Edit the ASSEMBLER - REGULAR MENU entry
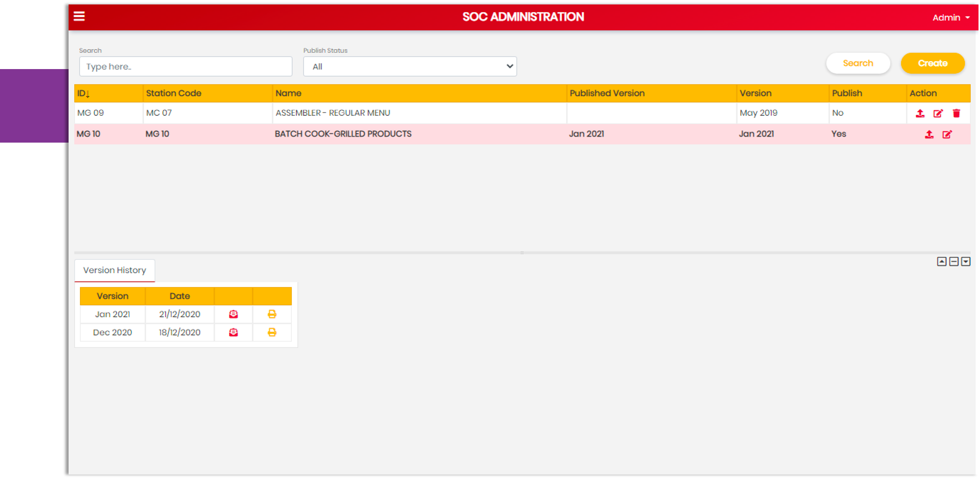Image resolution: width=980 pixels, height=479 pixels. tap(938, 113)
